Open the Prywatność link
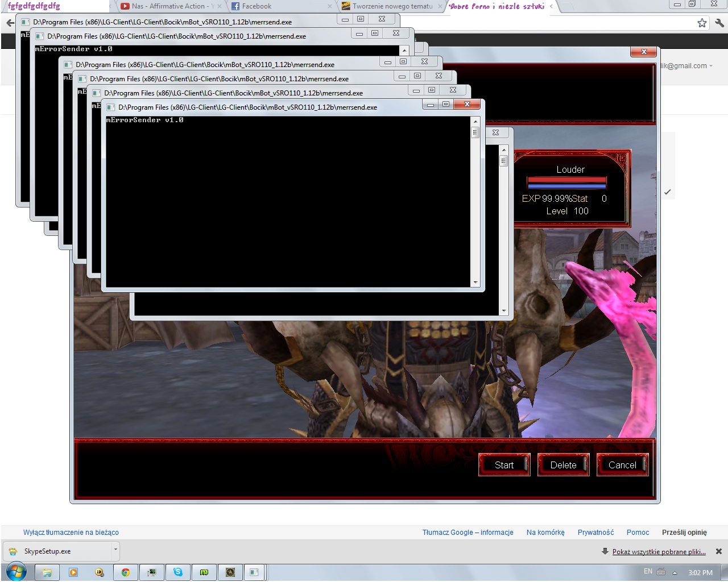 point(595,533)
